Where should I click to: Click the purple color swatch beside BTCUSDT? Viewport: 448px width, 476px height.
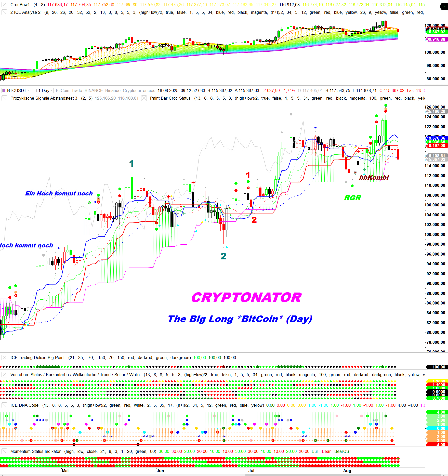pyautogui.click(x=4, y=91)
